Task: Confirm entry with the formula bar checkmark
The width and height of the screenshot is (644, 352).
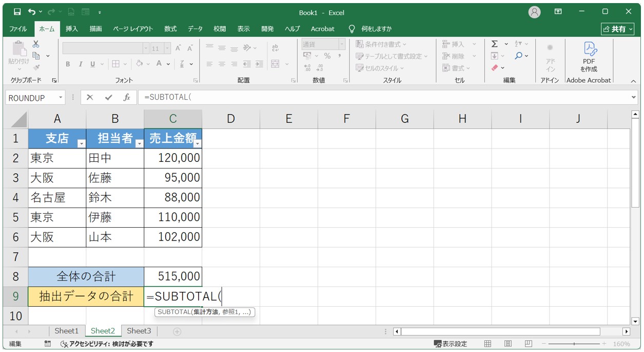Action: (108, 98)
